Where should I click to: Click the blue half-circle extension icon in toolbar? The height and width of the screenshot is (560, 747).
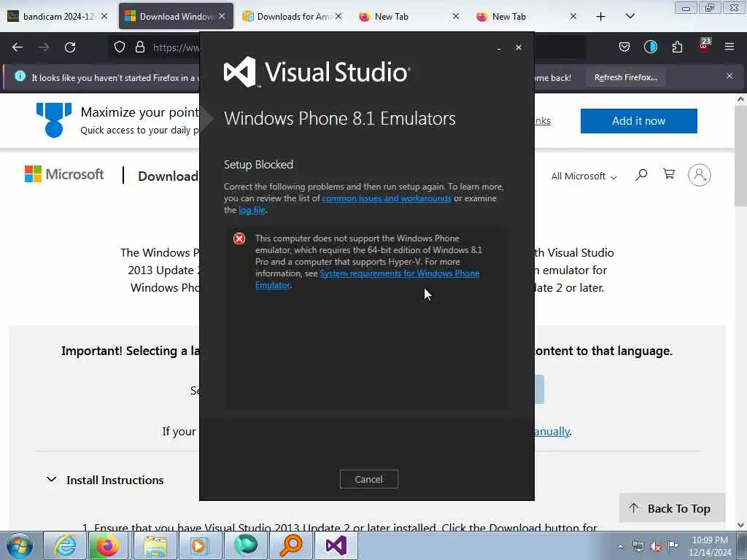point(650,47)
